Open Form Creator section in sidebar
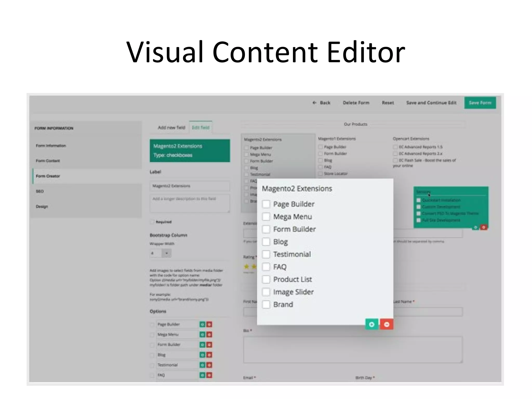 coord(48,176)
